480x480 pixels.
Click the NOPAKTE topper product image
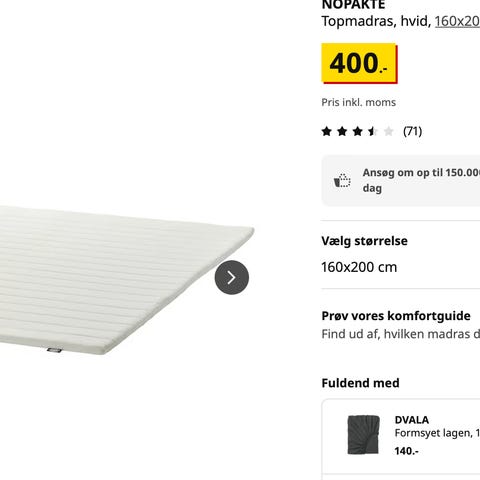click(127, 280)
